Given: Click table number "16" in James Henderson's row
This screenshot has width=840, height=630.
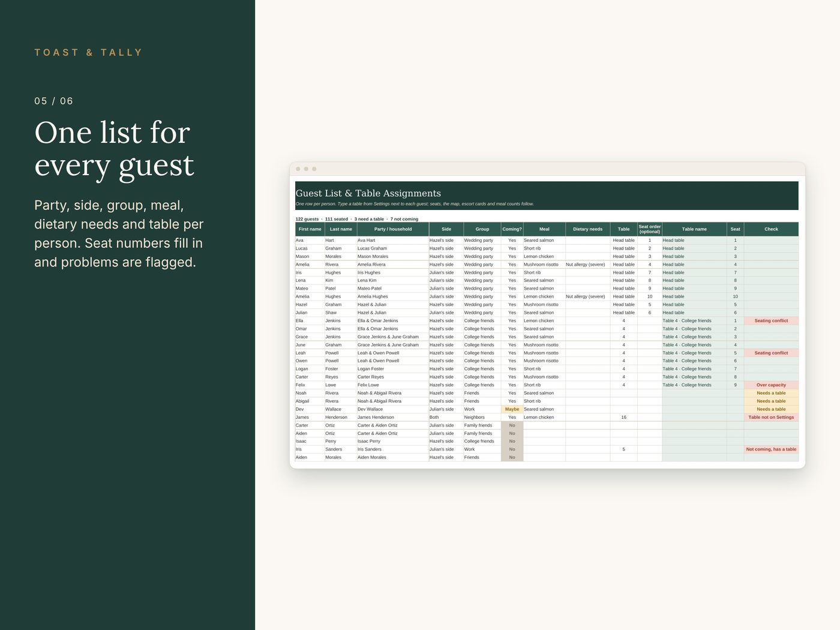Looking at the screenshot, I should click(x=623, y=417).
